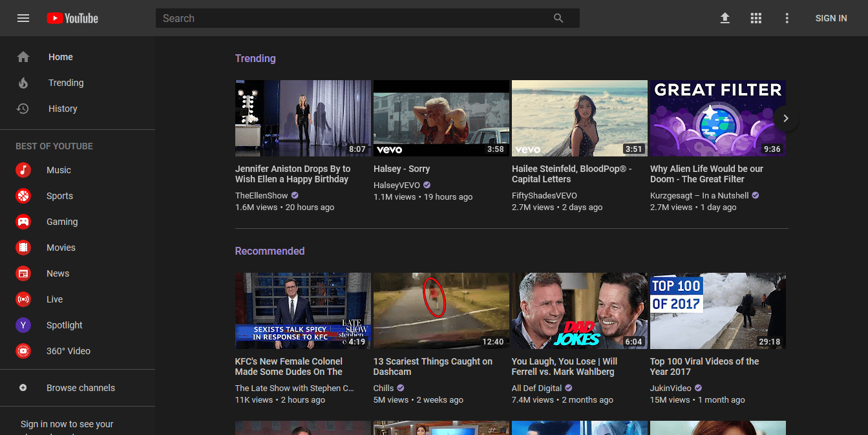Viewport: 868px width, 435px height.
Task: Click the Home house icon
Action: click(x=23, y=57)
